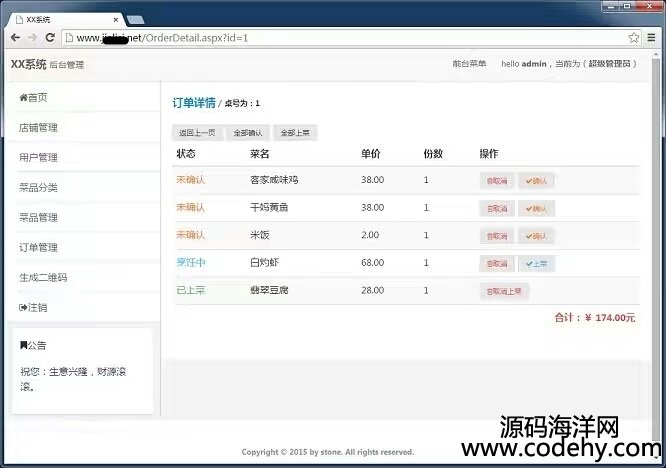Viewport: 666px width, 468px height.
Task: Open 菜品分类 in the sidebar
Action: coord(38,187)
